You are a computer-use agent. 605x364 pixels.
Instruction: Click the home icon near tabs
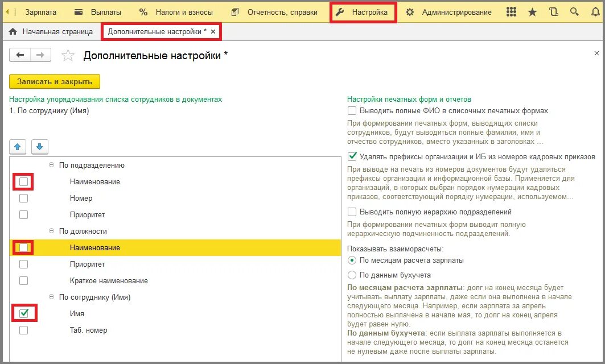(x=13, y=32)
